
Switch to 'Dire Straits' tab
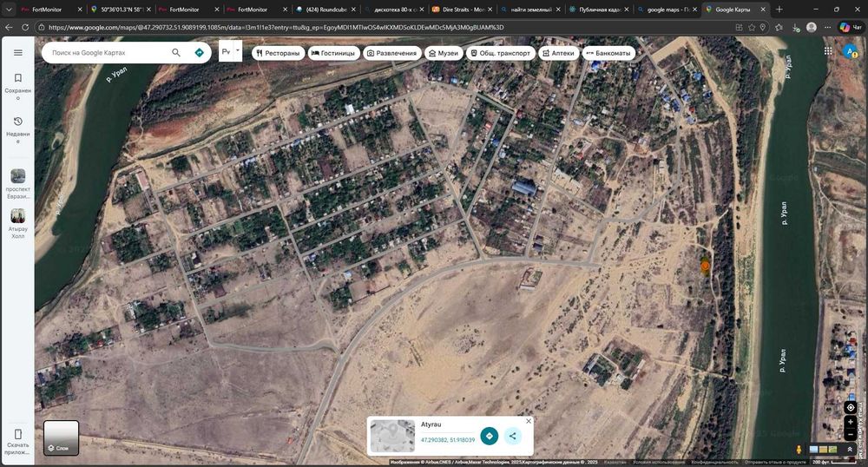(463, 10)
